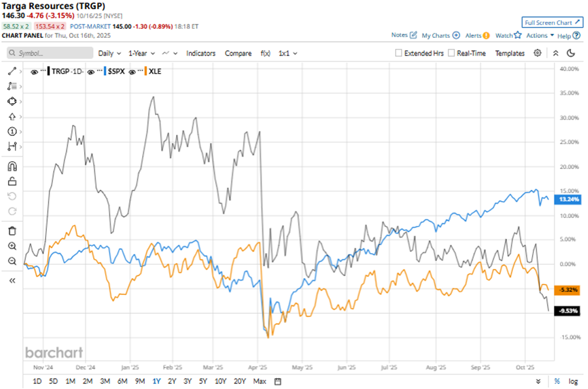Click the Symbol search input field

point(50,53)
